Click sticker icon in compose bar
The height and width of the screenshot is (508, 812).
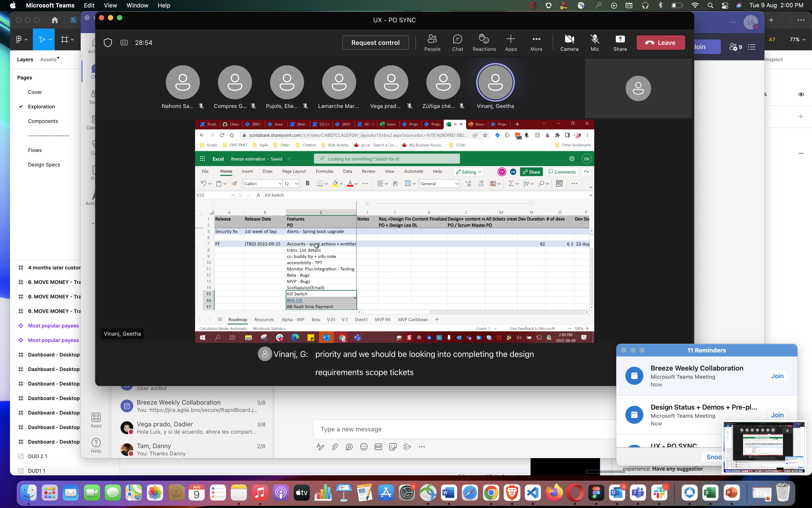(393, 447)
